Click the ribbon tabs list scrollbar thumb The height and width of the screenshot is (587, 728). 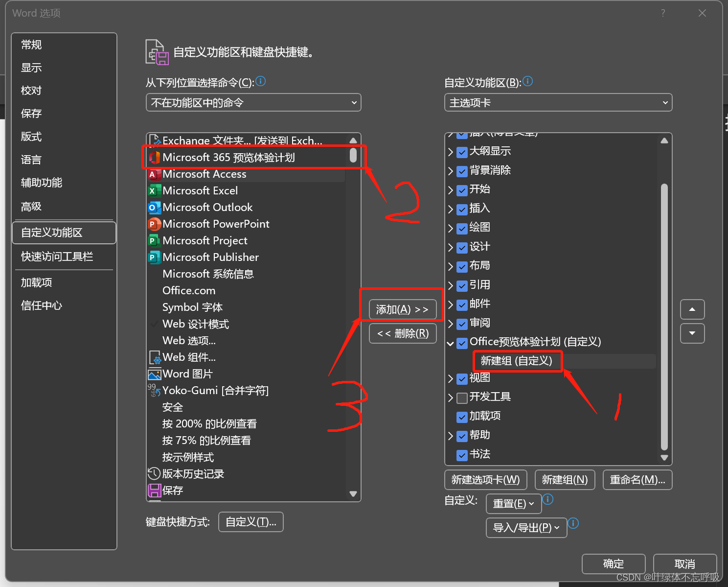tap(664, 317)
